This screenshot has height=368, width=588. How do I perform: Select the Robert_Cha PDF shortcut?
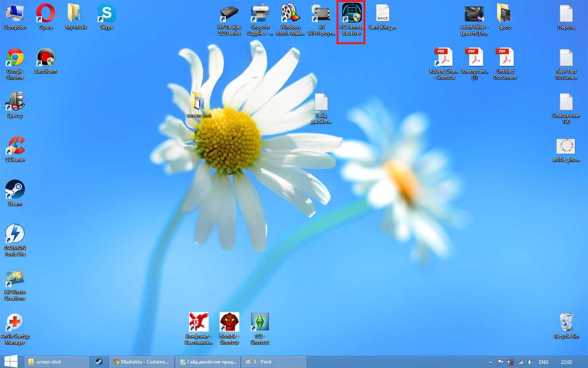[x=444, y=64]
